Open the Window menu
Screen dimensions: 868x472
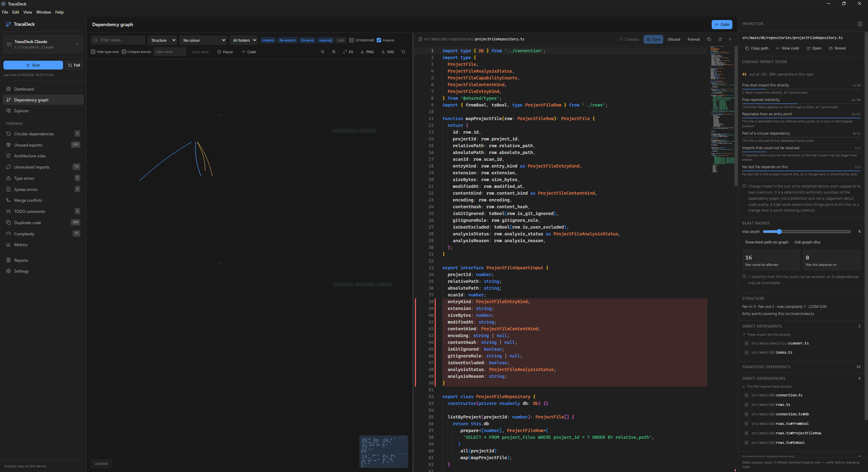click(x=44, y=12)
